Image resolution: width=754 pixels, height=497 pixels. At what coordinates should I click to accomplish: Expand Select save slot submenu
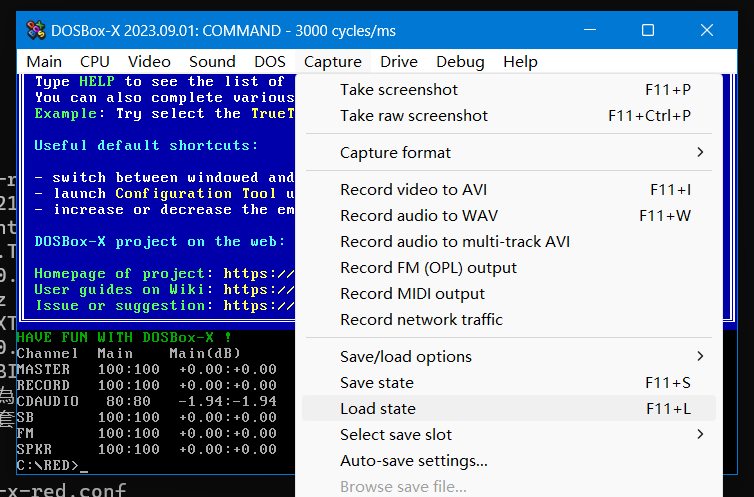tap(509, 435)
